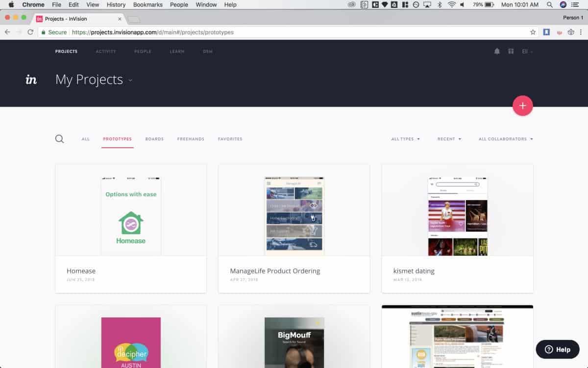The image size is (588, 368).
Task: Open the Help bubble in the bottom corner
Action: tap(557, 349)
